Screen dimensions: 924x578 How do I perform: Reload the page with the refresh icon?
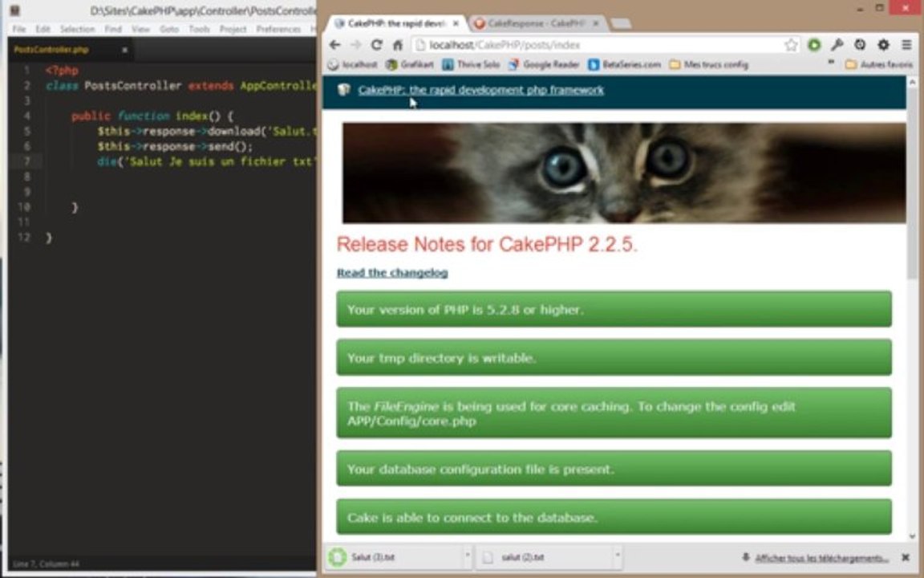click(x=376, y=45)
